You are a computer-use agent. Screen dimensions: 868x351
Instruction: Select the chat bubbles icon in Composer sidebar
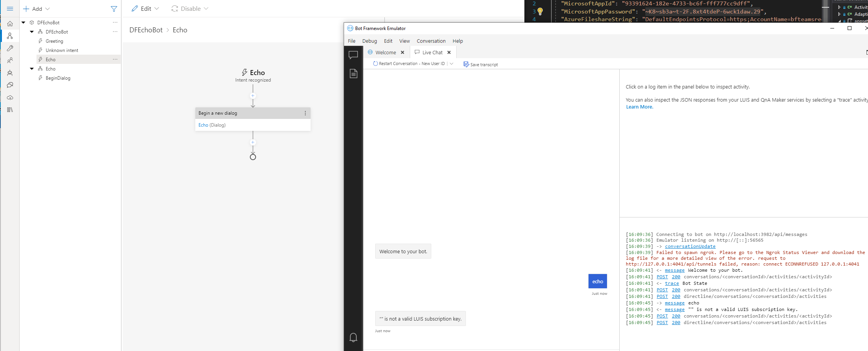pyautogui.click(x=10, y=85)
